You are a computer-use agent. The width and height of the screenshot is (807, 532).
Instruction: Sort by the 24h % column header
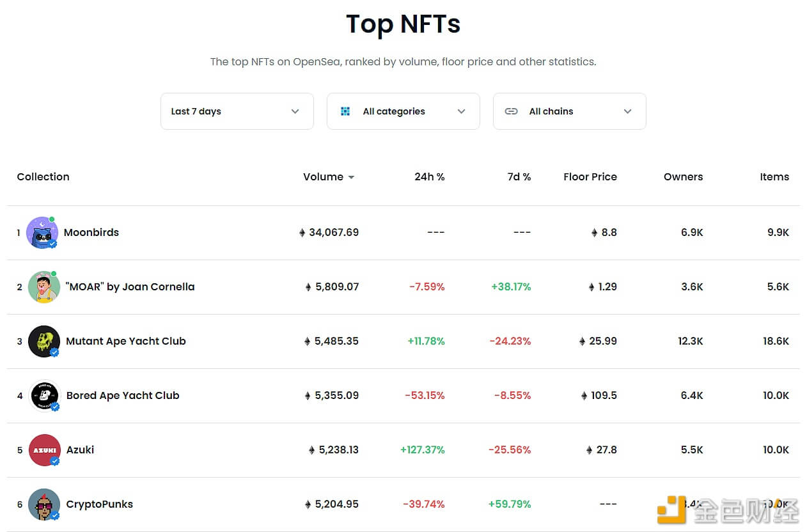point(430,177)
